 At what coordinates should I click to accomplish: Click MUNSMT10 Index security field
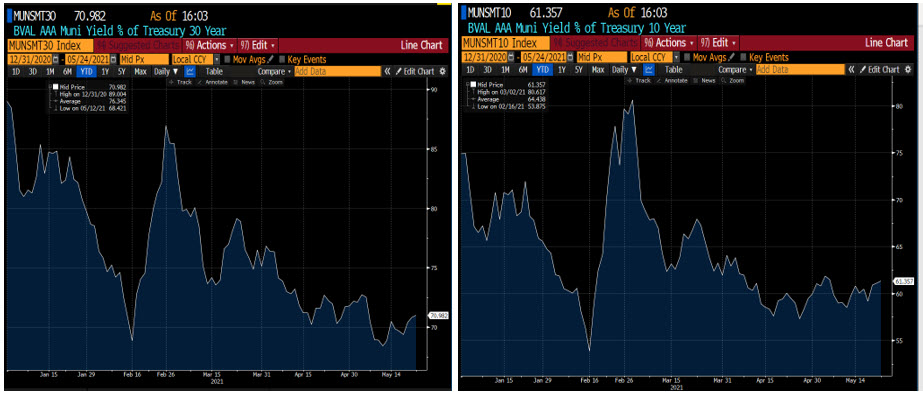506,43
